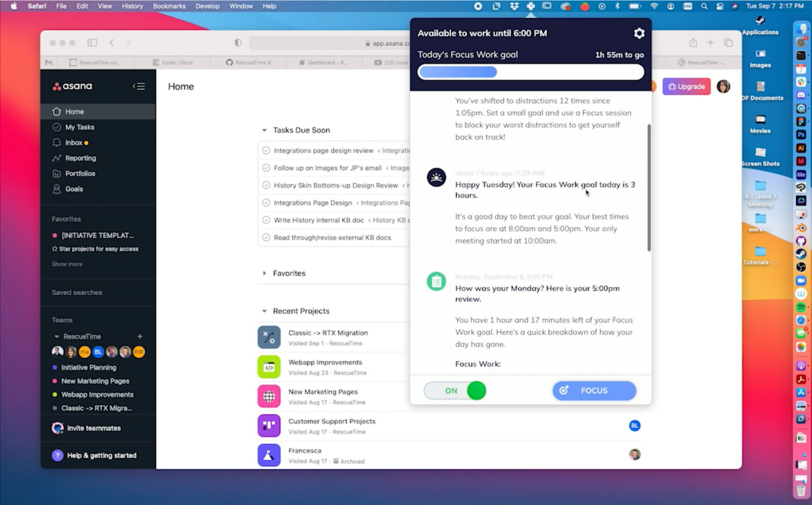Switch to Coda | Docs tab

173,62
